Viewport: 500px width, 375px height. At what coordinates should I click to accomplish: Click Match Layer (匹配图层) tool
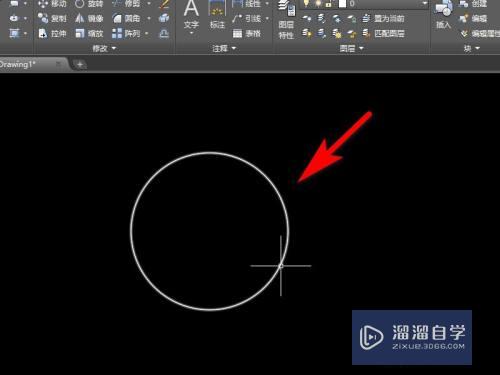(x=383, y=33)
